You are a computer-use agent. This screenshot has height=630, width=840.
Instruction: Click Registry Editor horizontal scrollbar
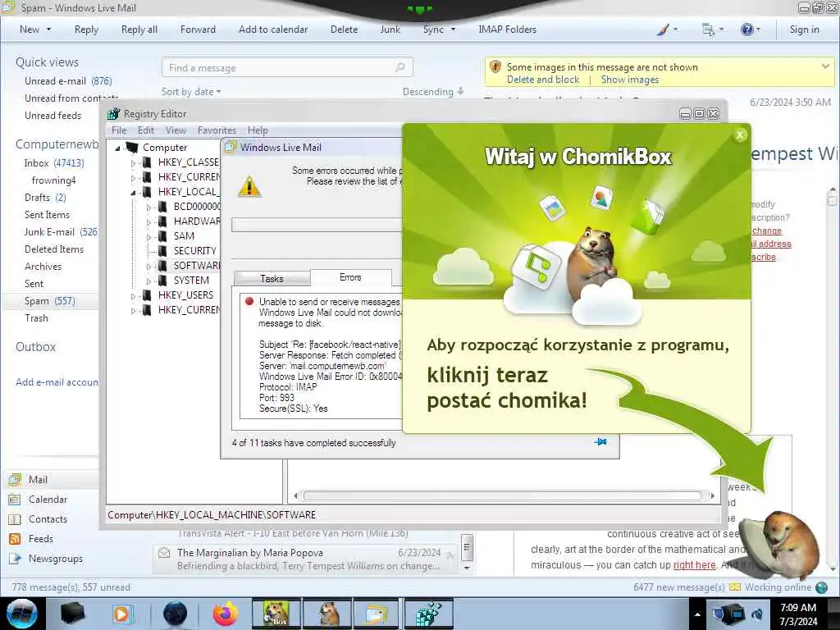pyautogui.click(x=503, y=495)
